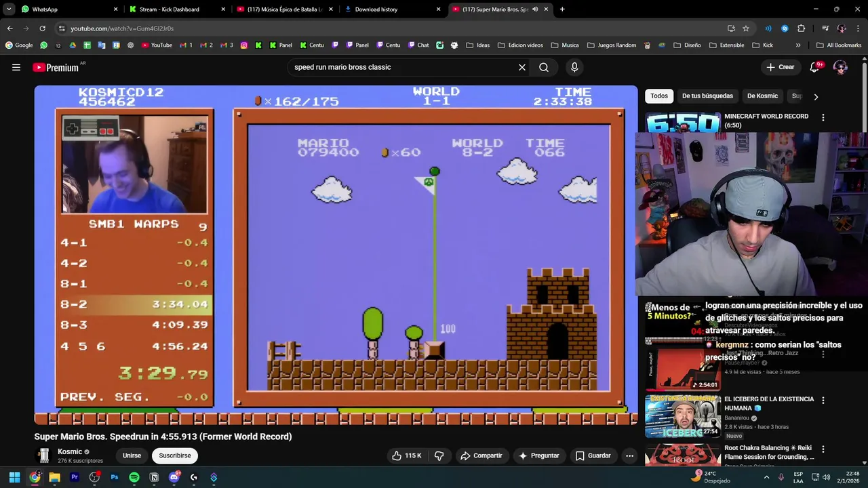Open Kosmic channel avatar
This screenshot has height=488, width=868.
pos(44,455)
